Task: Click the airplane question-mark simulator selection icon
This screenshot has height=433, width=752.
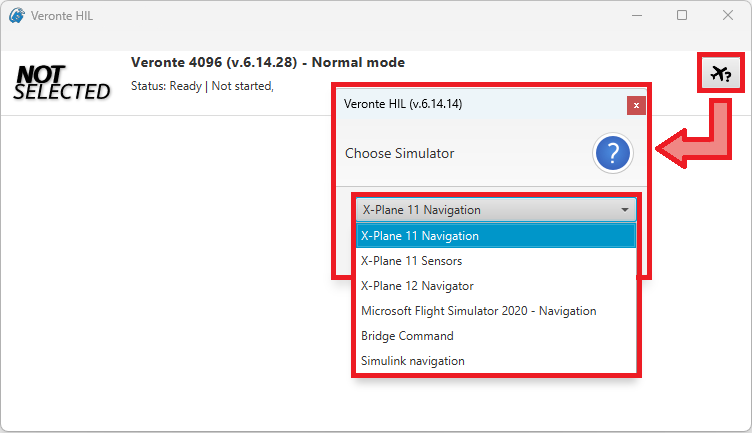Action: pos(719,73)
